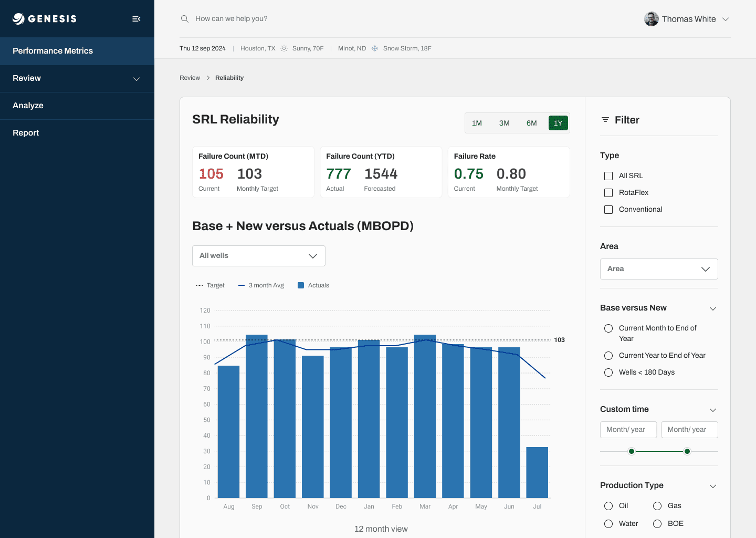Select the Water production type
756x538 pixels.
tap(608, 524)
